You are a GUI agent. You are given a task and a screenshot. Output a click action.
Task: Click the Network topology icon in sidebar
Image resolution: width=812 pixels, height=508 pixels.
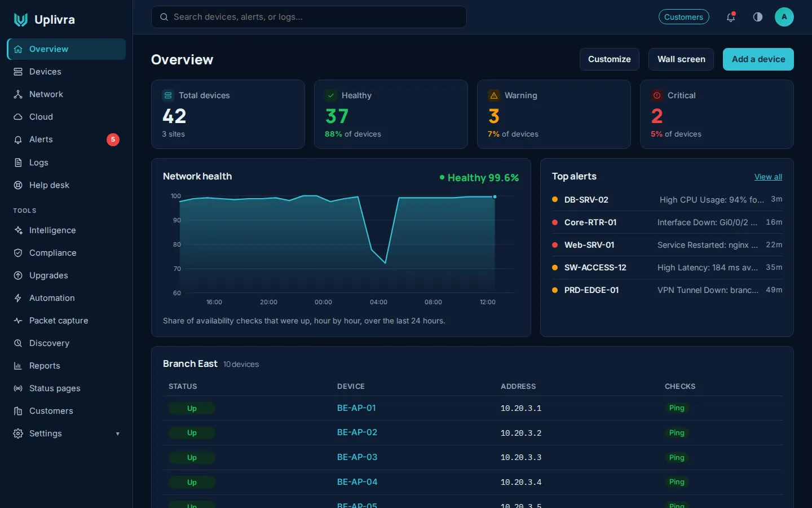tap(18, 94)
